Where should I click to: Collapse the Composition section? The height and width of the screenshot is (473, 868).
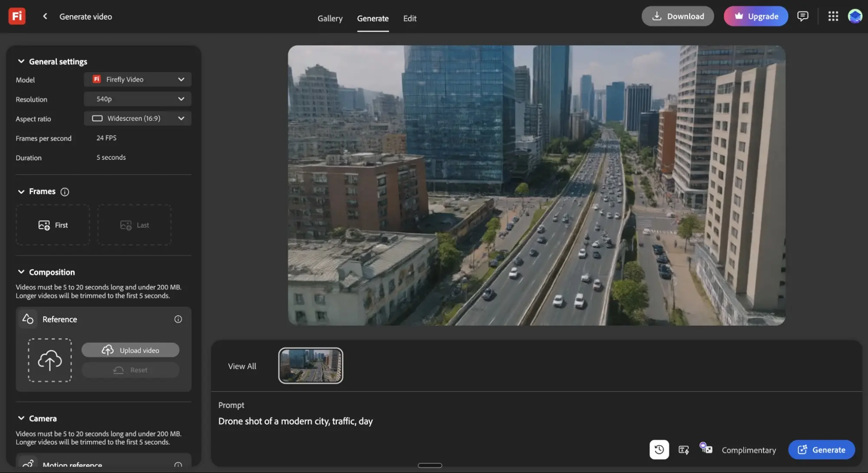(21, 272)
